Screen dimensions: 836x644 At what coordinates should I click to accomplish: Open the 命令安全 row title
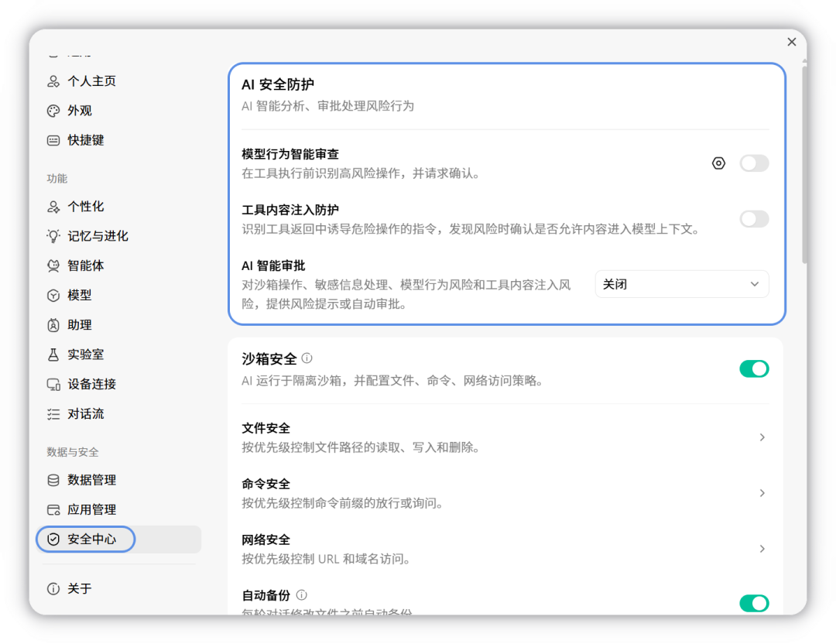(x=266, y=484)
